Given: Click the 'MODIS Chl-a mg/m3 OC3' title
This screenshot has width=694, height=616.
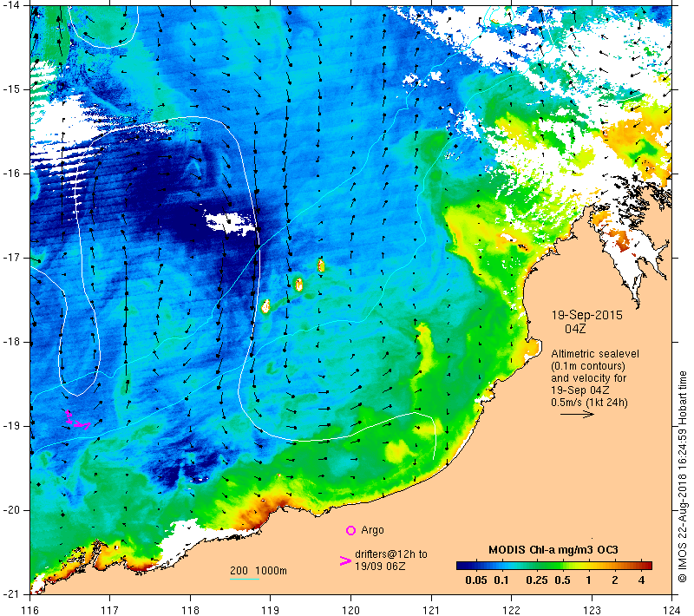Looking at the screenshot, I should coord(553,550).
